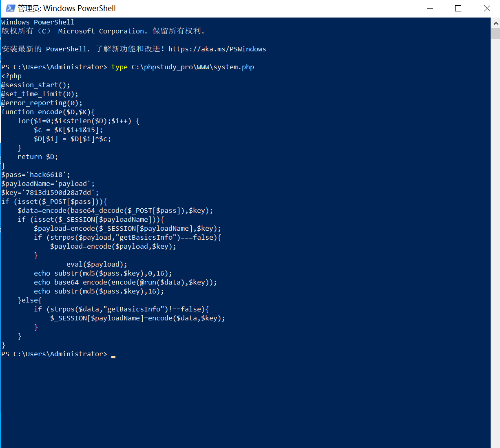
Task: Click the 'if (isset($_SESSION[$payloadName])){' line
Action: point(91,219)
